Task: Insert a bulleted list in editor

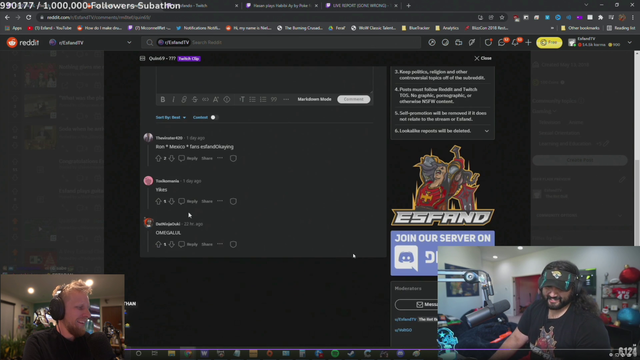Action: click(253, 99)
